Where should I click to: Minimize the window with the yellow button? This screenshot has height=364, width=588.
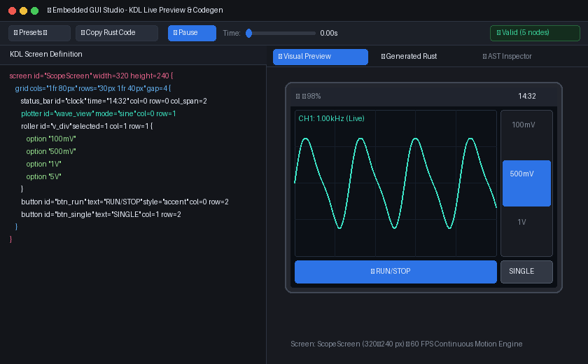[23, 11]
